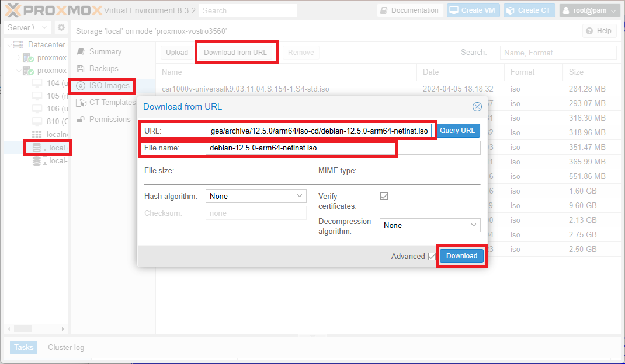Select VM 105 in the tree
The width and height of the screenshot is (625, 364).
pyautogui.click(x=50, y=96)
